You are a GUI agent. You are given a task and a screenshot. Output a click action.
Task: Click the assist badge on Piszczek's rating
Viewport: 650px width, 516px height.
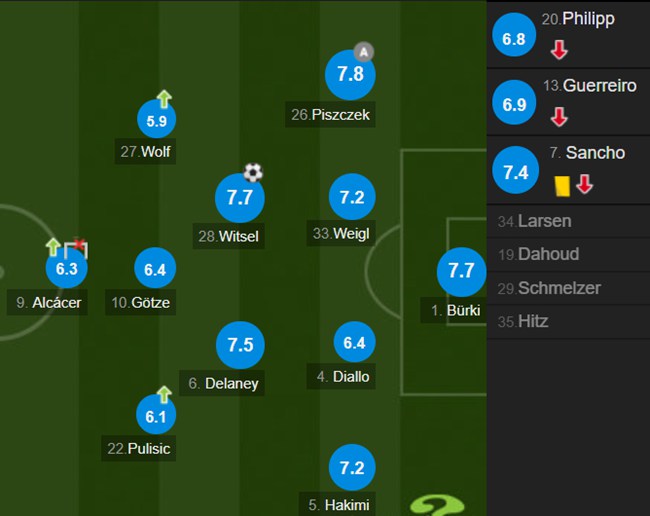364,52
